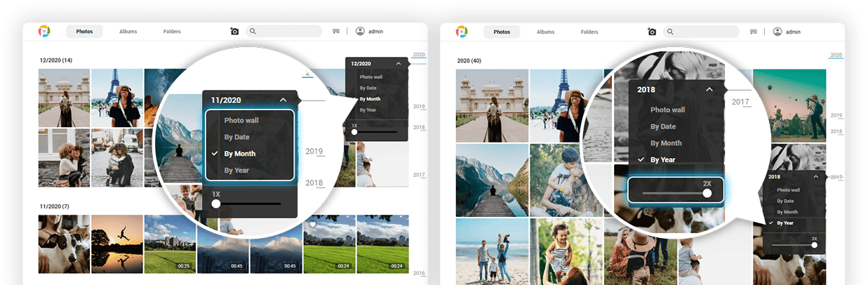The width and height of the screenshot is (868, 285).
Task: Click the app logo in left window
Action: (x=44, y=32)
